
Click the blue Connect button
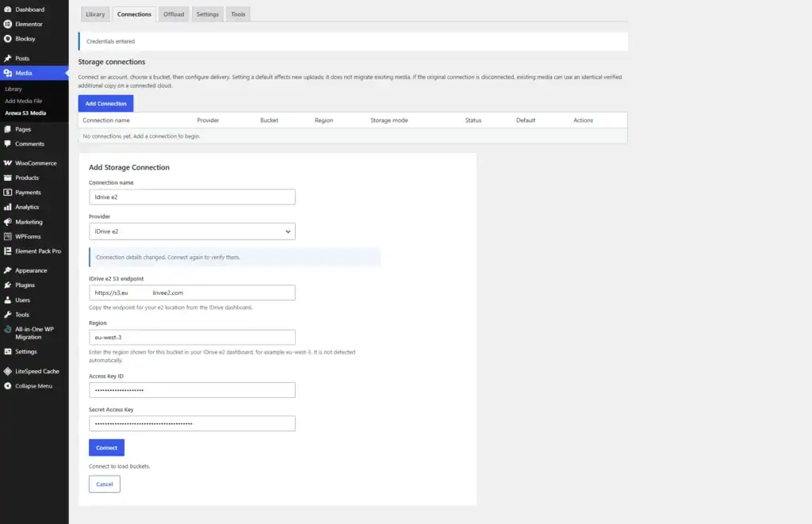pos(107,447)
